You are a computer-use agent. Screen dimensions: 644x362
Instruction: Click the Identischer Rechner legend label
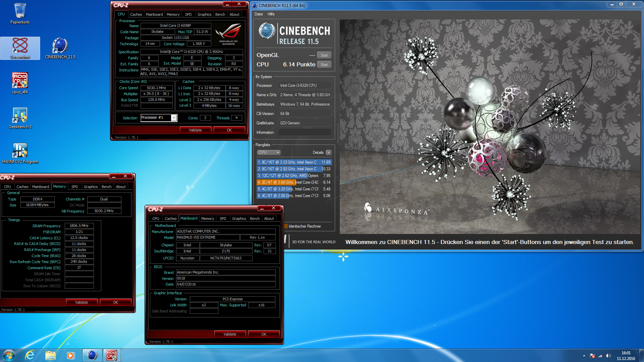tap(305, 226)
